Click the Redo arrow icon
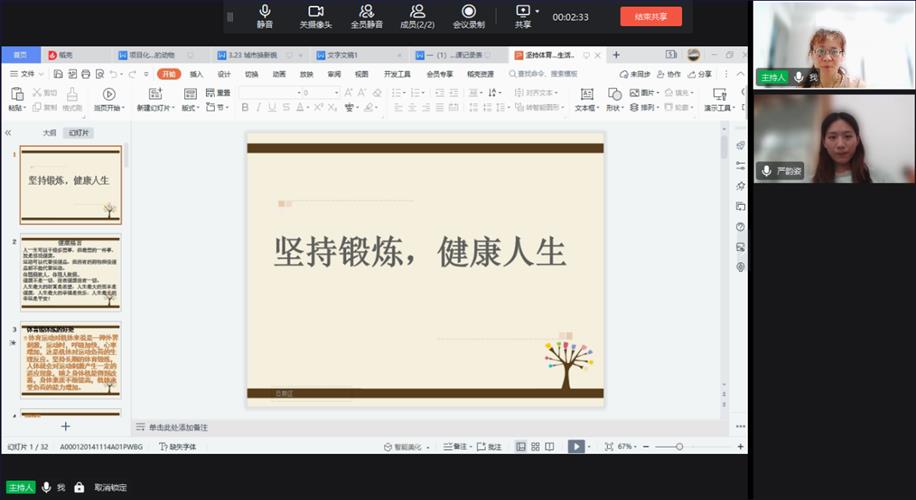The height and width of the screenshot is (500, 916). 132,74
